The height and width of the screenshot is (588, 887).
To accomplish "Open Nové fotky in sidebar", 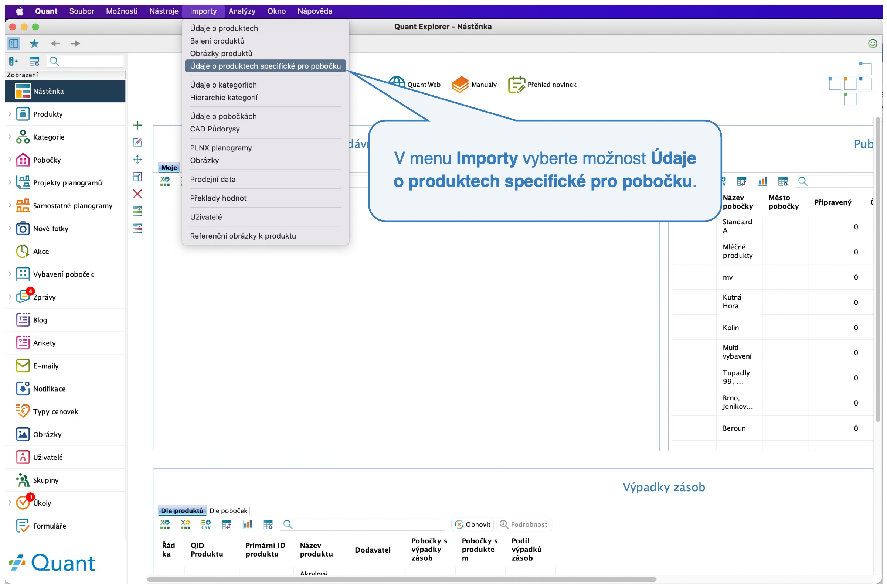I will (65, 229).
